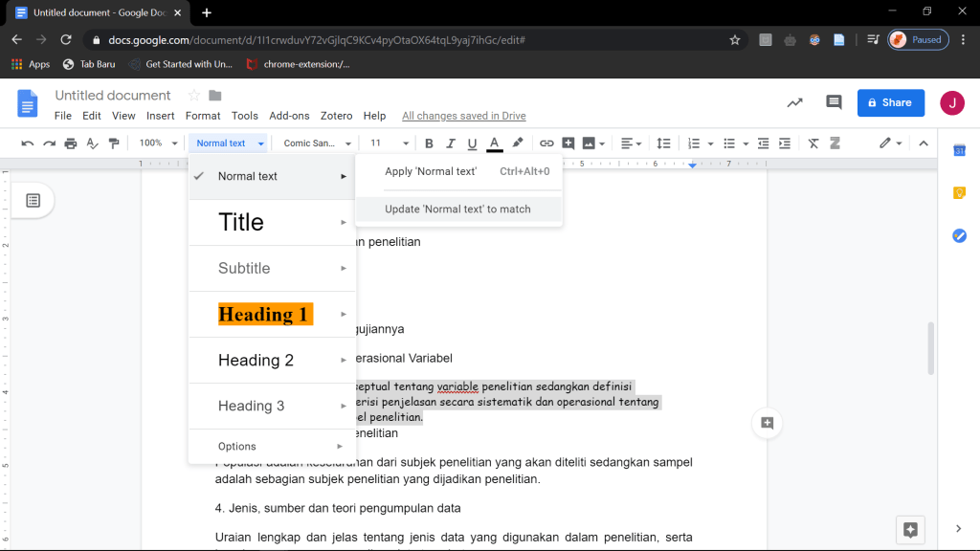Choose Update 'Normal text' to match
This screenshot has width=980, height=551.
pos(457,209)
